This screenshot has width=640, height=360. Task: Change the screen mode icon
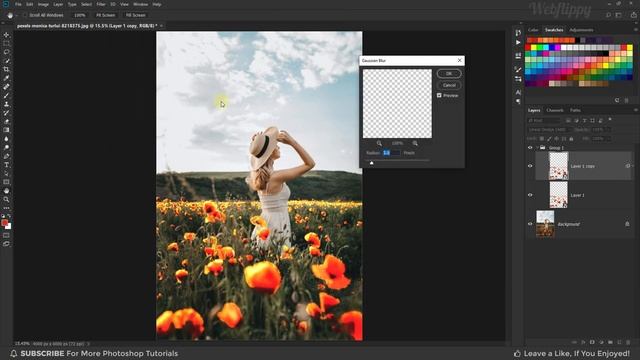(x=7, y=244)
